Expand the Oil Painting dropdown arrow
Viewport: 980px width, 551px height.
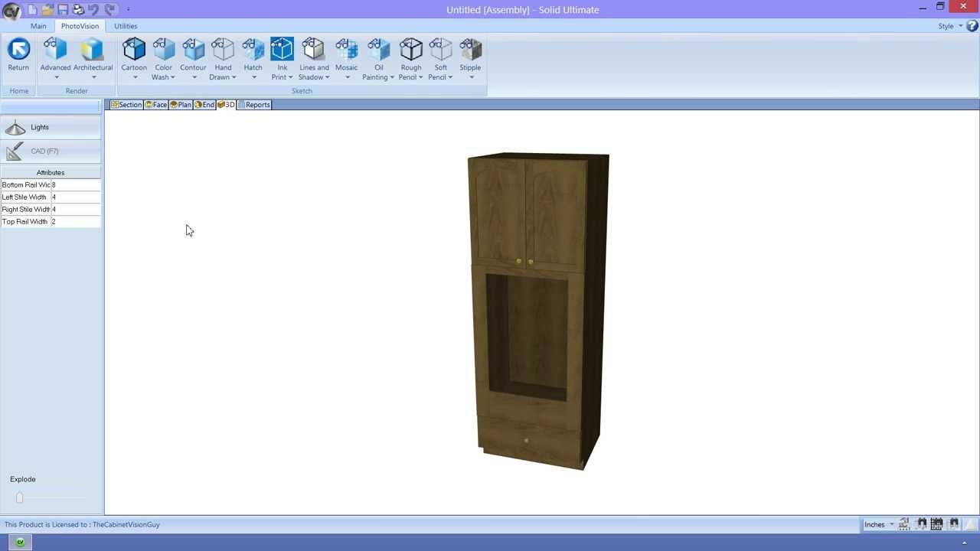tap(392, 77)
